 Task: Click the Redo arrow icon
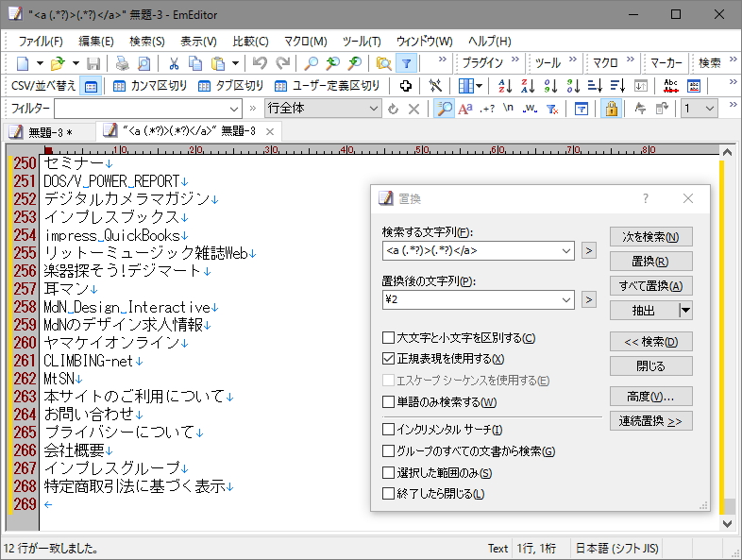pos(282,63)
